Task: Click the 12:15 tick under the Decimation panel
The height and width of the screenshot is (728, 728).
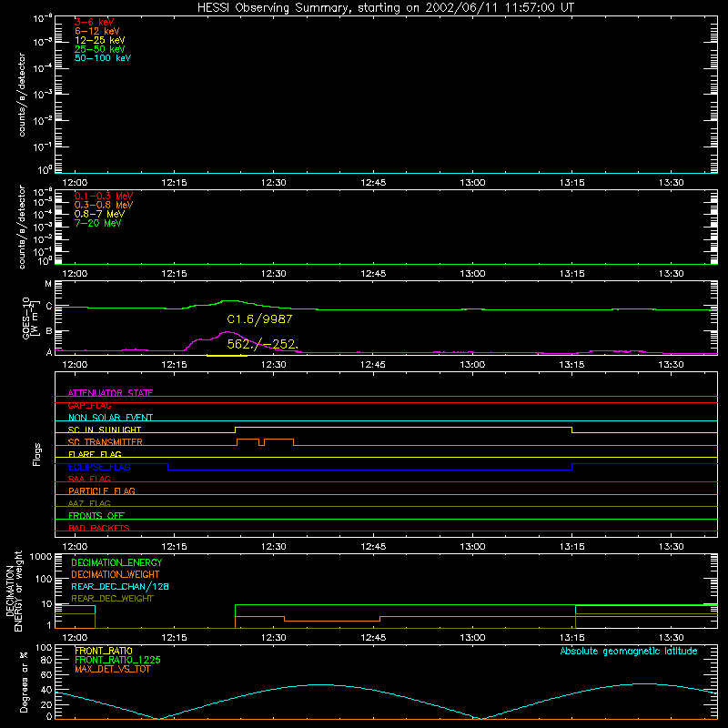Action: coord(174,637)
